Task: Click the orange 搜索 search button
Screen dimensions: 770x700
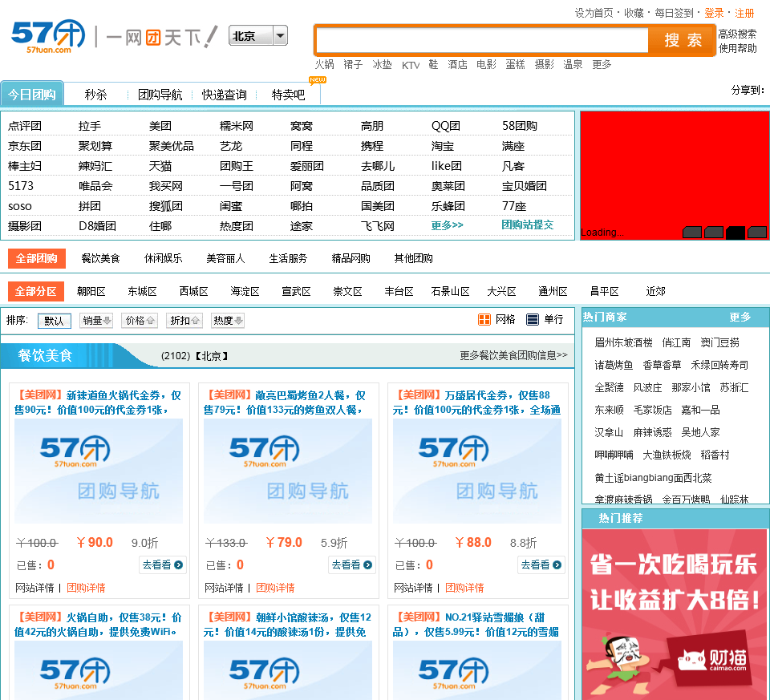Action: pyautogui.click(x=683, y=40)
